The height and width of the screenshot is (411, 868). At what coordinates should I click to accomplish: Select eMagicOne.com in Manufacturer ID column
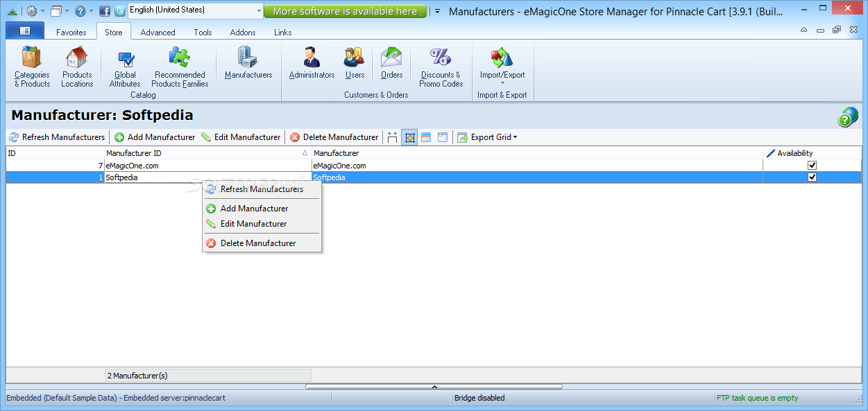(207, 166)
